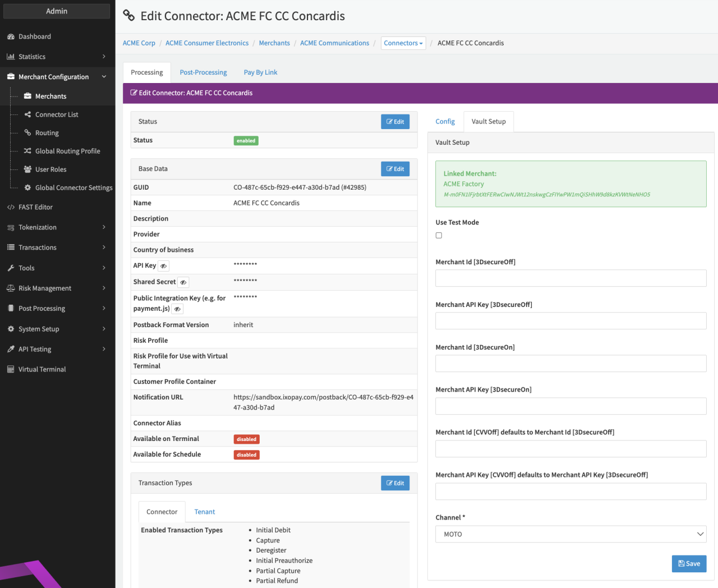718x588 pixels.
Task: Click the Merchant Id [3DsecureOff] input field
Action: [570, 278]
